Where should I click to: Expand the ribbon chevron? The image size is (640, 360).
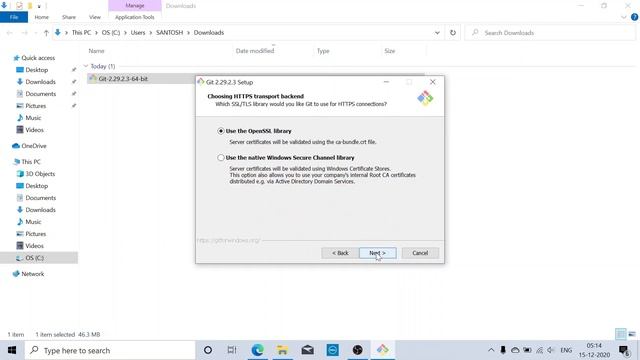[x=624, y=17]
